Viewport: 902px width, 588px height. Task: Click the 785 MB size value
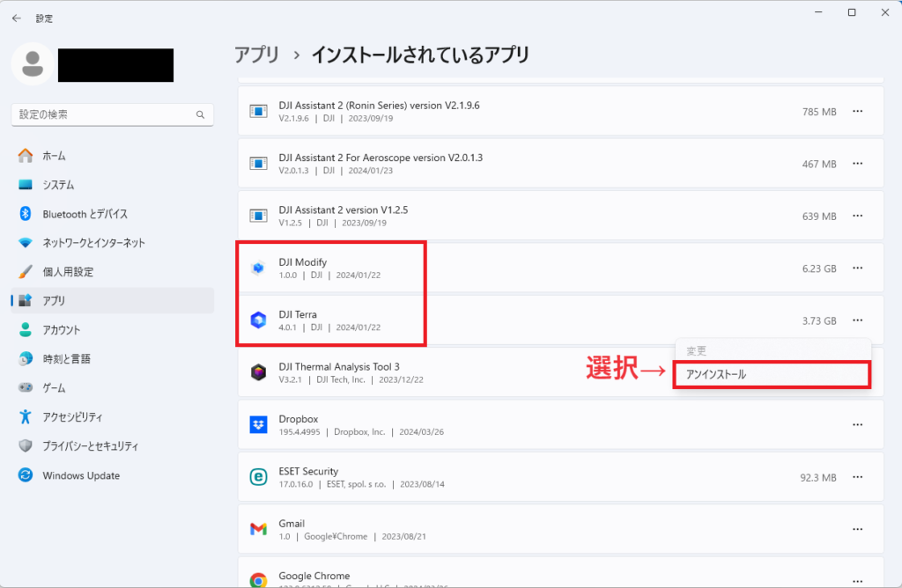point(819,112)
